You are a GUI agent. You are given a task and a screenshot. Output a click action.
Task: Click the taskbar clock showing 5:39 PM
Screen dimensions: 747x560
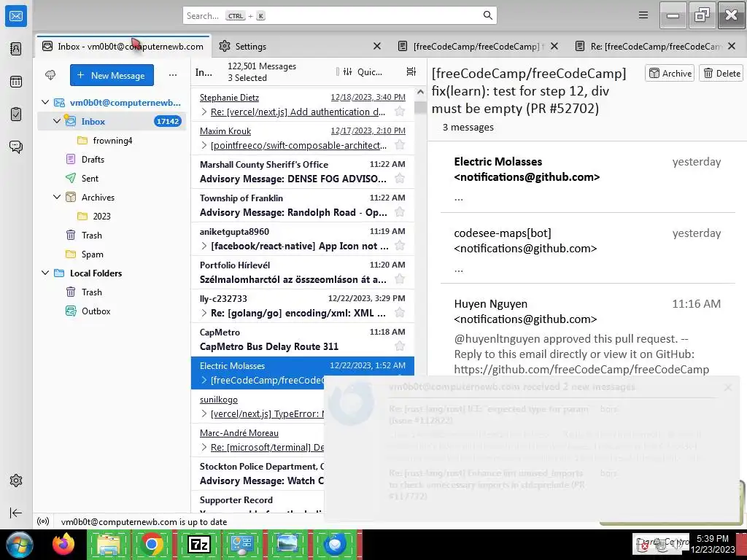(712, 544)
